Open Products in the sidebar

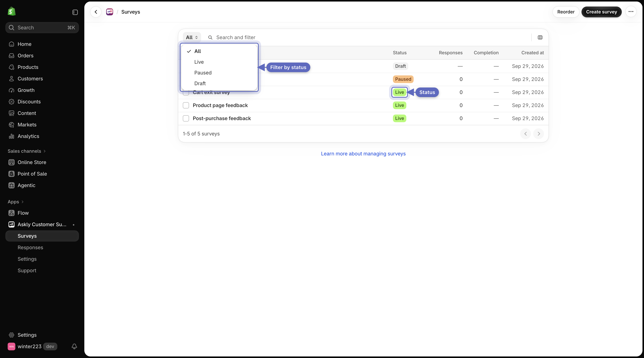coord(42,67)
